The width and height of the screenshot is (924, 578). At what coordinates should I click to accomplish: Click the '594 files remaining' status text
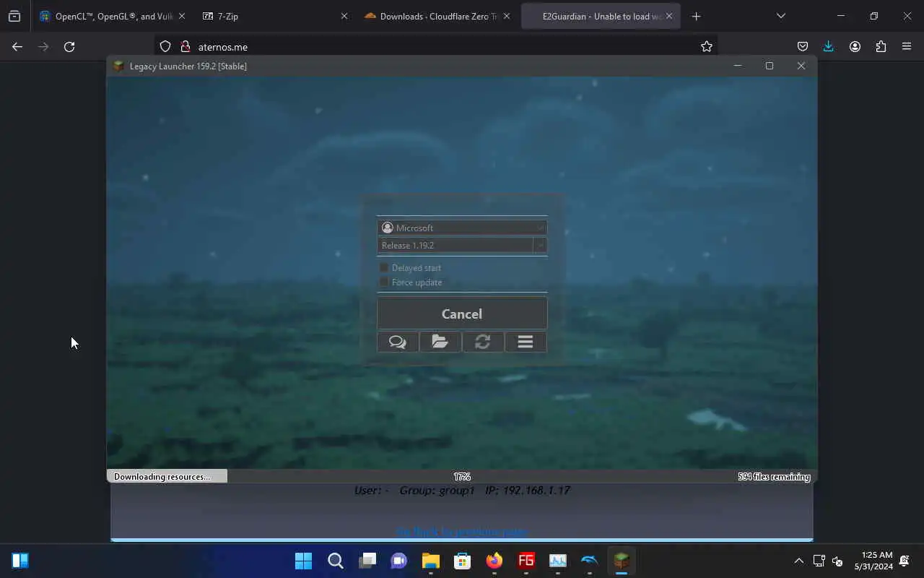click(x=774, y=477)
